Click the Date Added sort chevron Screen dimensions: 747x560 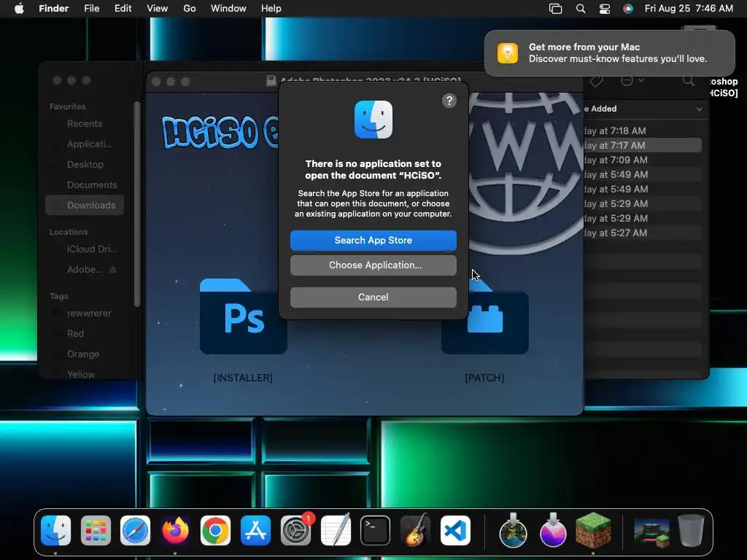coord(699,109)
